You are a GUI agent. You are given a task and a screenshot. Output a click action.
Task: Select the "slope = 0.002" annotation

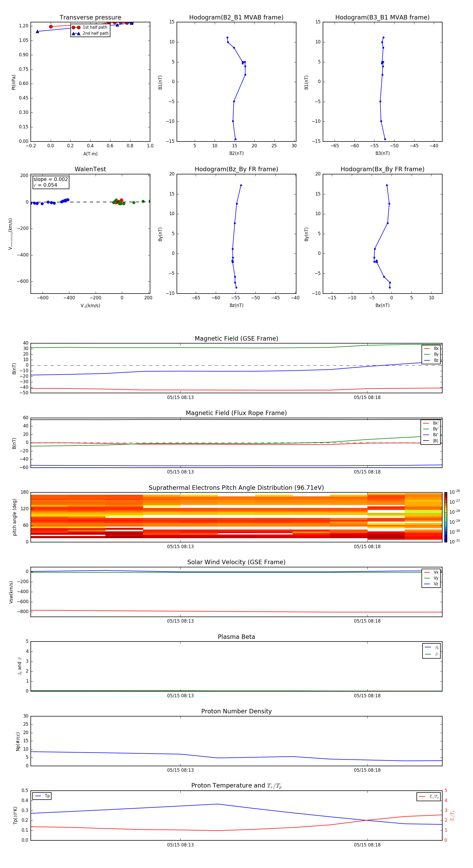pyautogui.click(x=51, y=179)
